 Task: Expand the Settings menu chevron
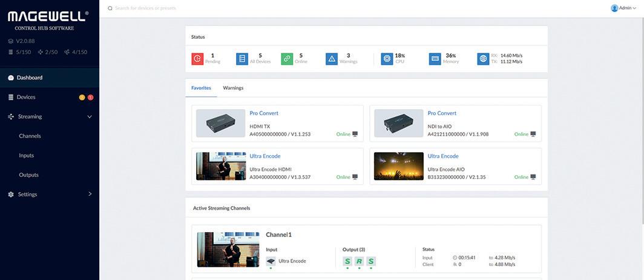point(90,194)
